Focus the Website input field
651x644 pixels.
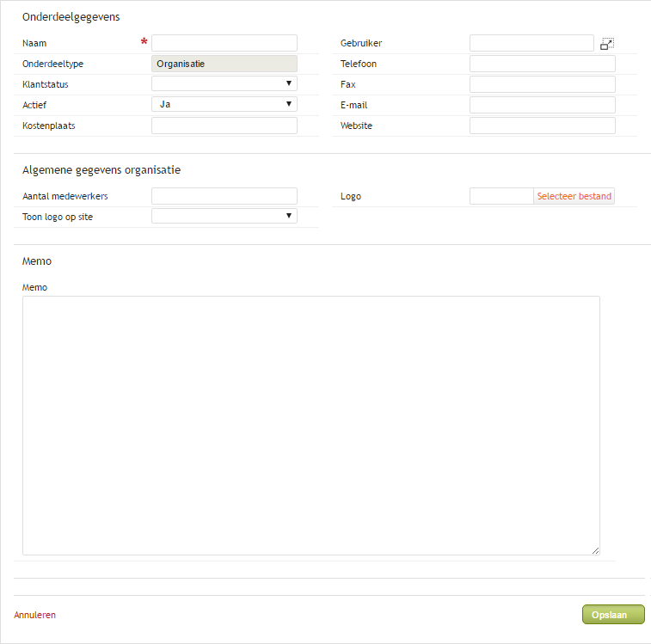click(x=543, y=126)
